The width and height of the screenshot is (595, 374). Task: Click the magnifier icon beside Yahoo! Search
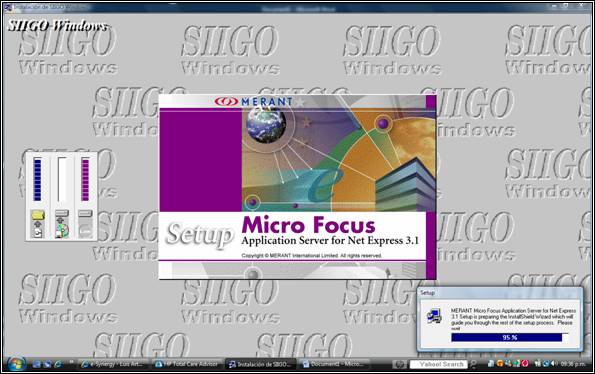tap(473, 364)
